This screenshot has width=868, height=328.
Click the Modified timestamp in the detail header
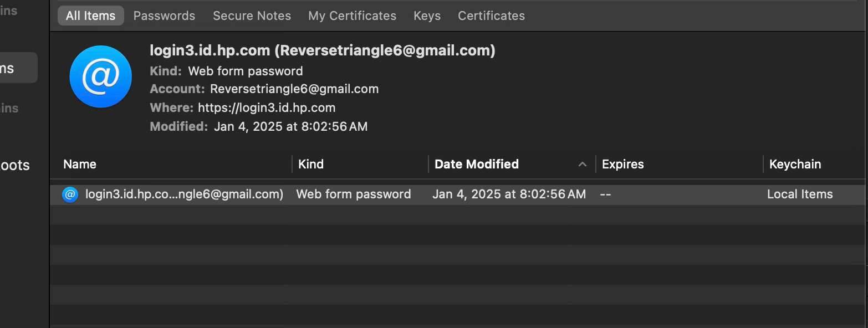click(x=290, y=126)
